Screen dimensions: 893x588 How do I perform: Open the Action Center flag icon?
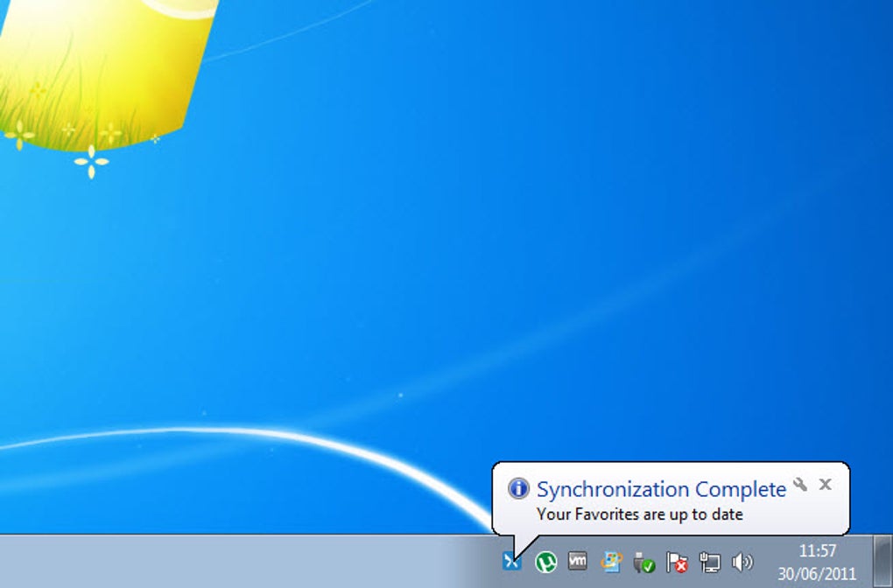[677, 563]
